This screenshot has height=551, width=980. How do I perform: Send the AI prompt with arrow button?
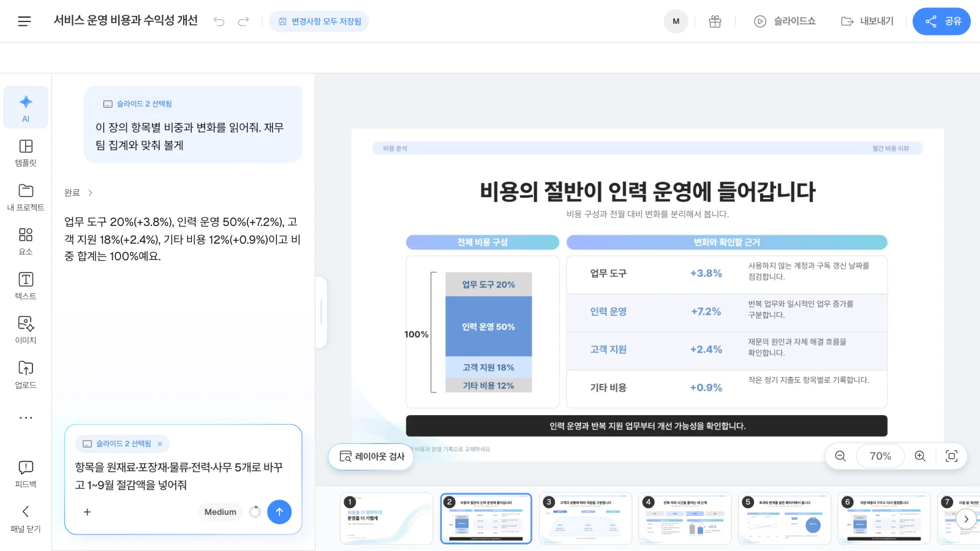pyautogui.click(x=279, y=512)
